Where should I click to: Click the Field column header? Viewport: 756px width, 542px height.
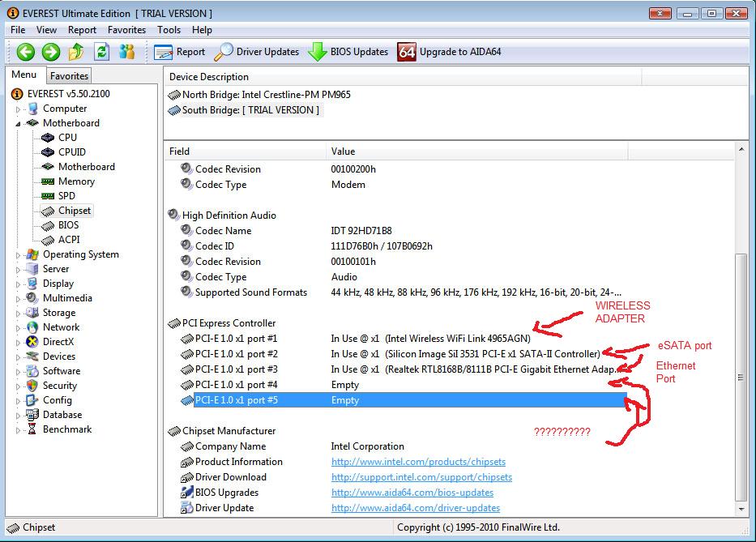pos(245,152)
